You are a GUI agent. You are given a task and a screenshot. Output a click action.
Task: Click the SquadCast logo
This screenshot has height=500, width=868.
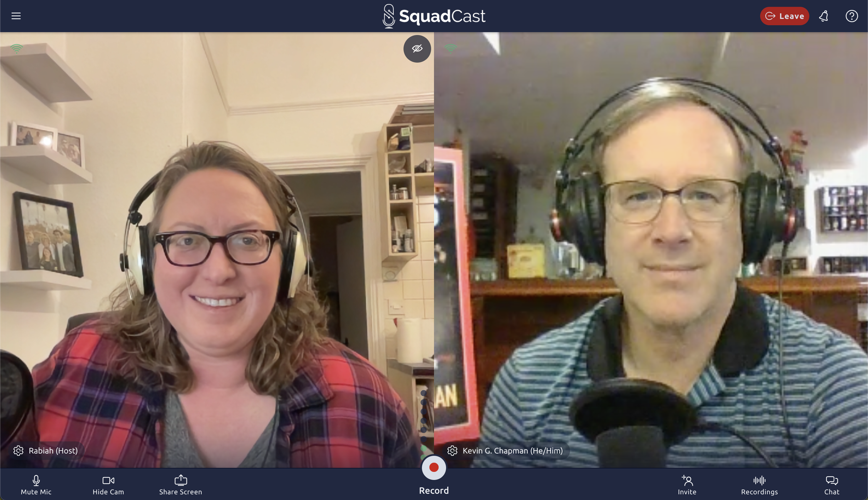click(434, 16)
